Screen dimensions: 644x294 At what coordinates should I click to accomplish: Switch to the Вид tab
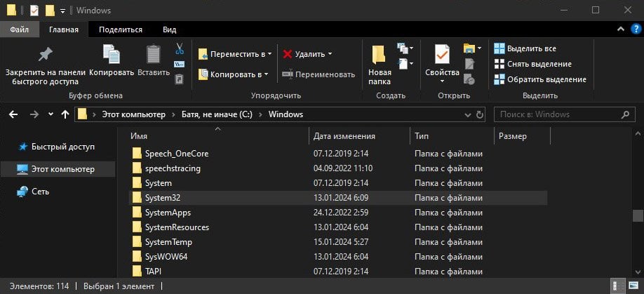169,29
